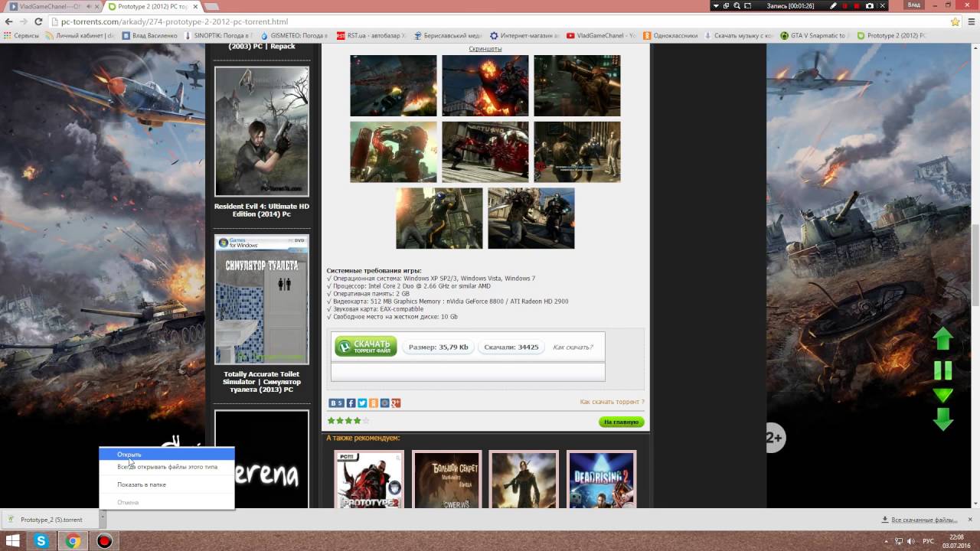Rate with the fifth empty star
The height and width of the screenshot is (551, 980).
click(365, 420)
